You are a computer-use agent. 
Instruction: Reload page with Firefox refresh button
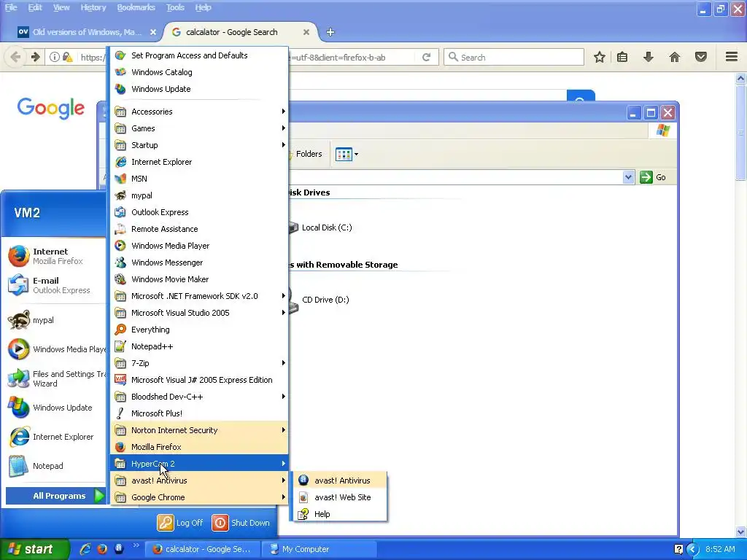point(426,57)
